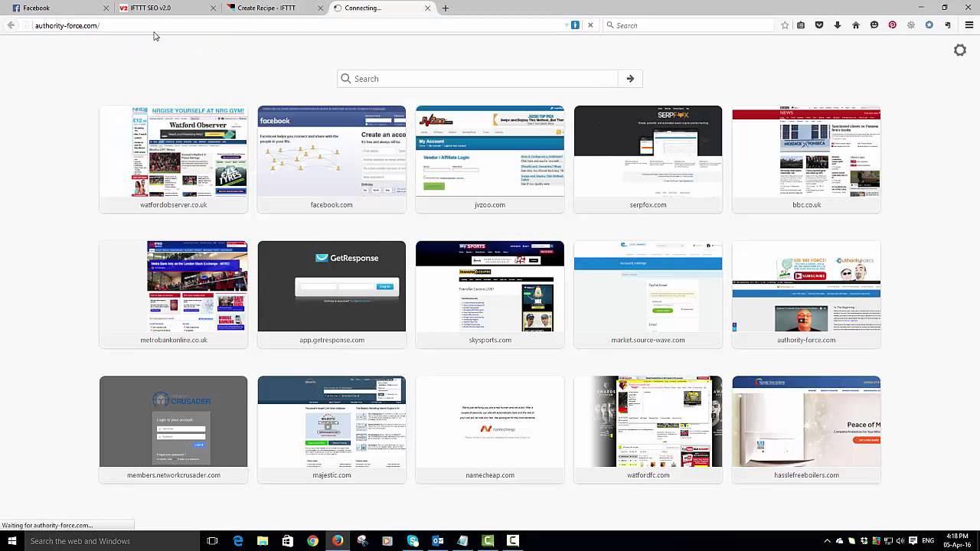This screenshot has height=551, width=980.
Task: Open the Firefox hamburger menu
Action: (x=969, y=25)
